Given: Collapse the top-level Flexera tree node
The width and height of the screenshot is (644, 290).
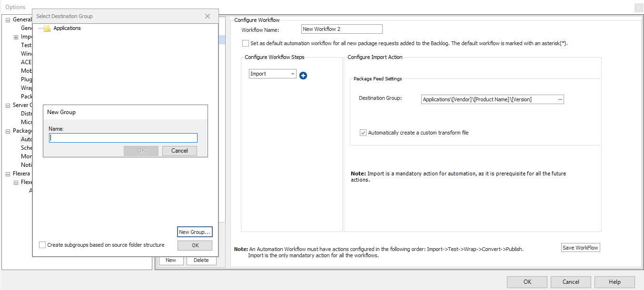Looking at the screenshot, I should click(8, 174).
